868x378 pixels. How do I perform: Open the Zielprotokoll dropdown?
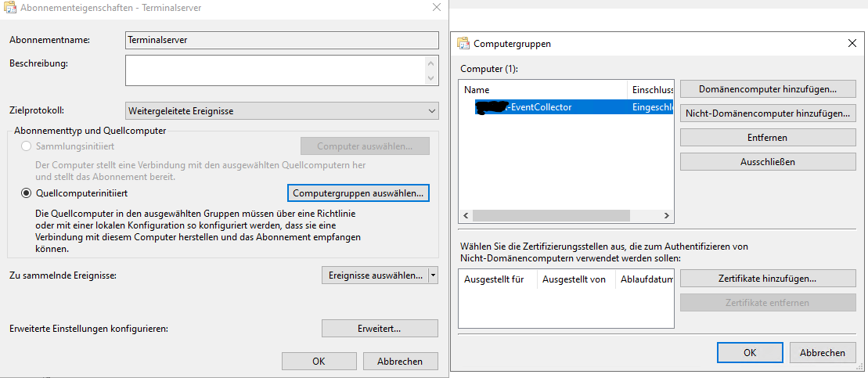tap(282, 111)
